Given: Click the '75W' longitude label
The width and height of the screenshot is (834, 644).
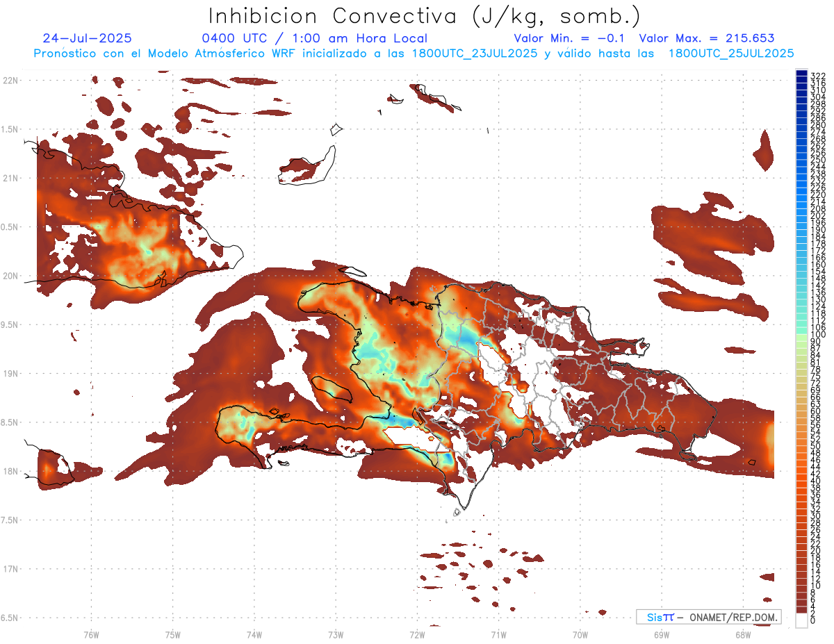Looking at the screenshot, I should (173, 634).
